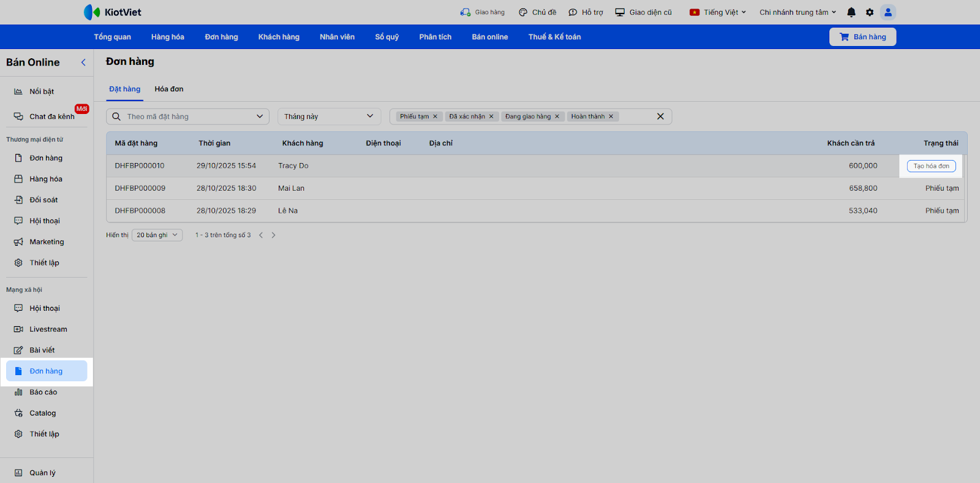Open the Sổ quỹ menu

click(387, 37)
